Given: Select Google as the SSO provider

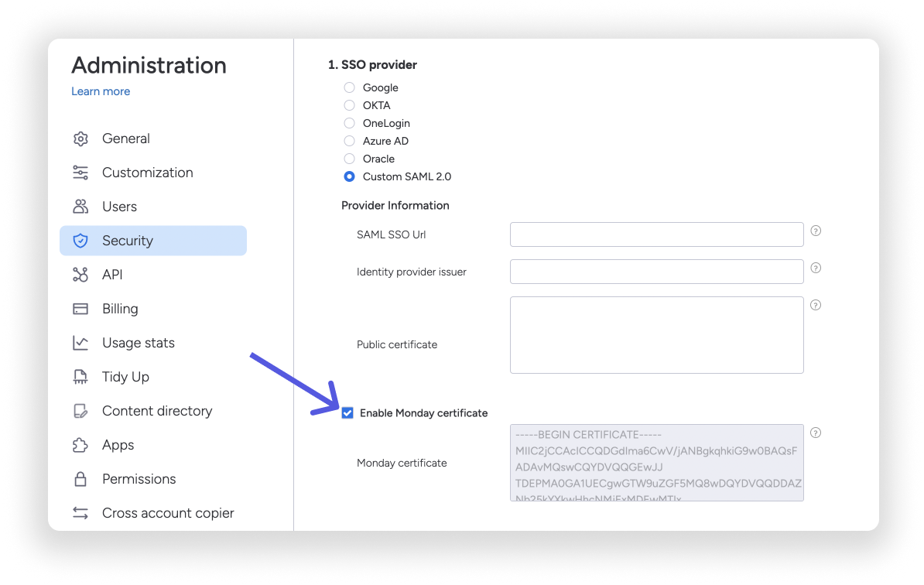Looking at the screenshot, I should pyautogui.click(x=349, y=87).
